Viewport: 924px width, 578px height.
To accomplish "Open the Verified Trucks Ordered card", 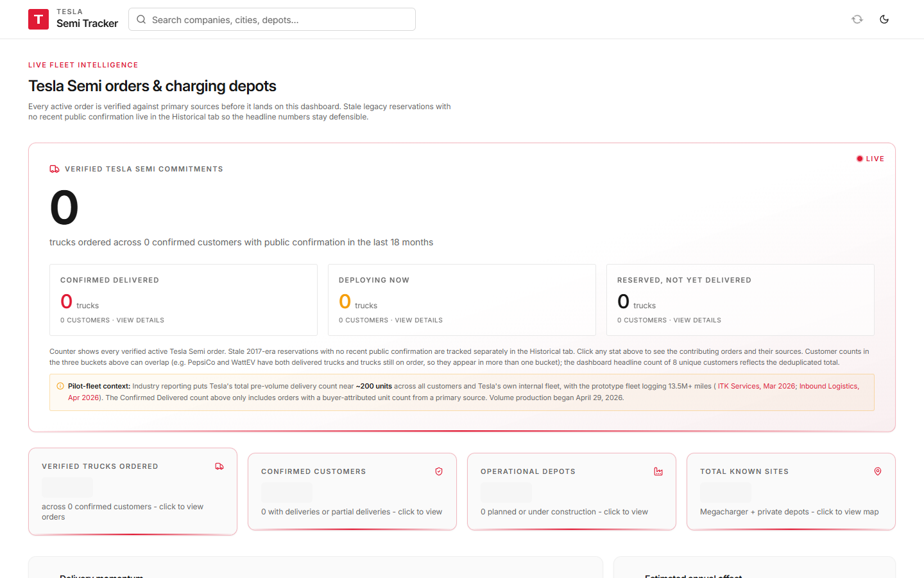I will click(133, 491).
